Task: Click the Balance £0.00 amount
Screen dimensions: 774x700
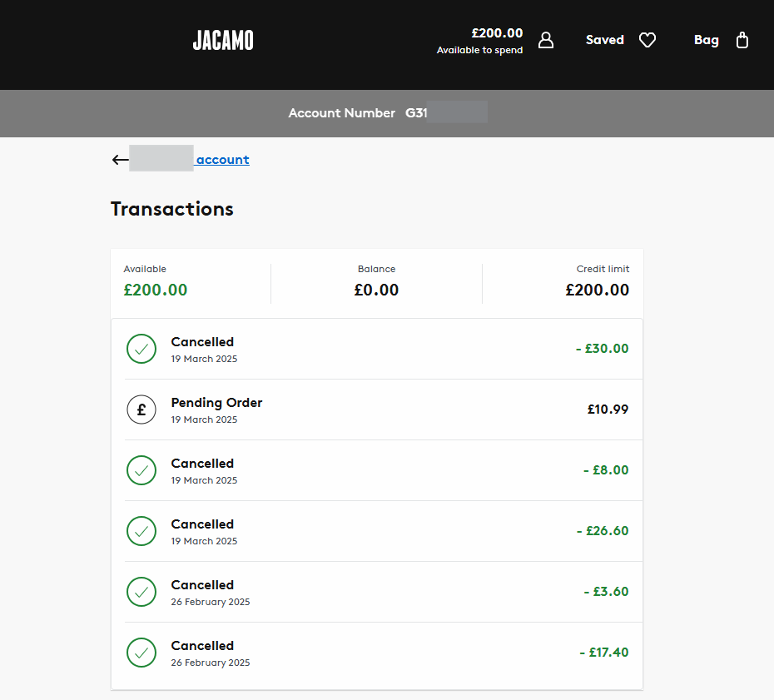Action: [x=377, y=290]
